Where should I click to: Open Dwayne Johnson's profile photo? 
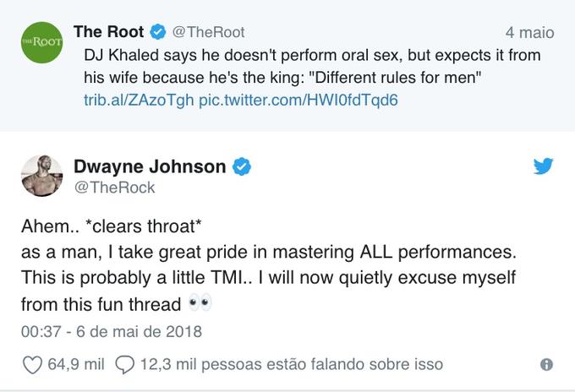(x=41, y=177)
